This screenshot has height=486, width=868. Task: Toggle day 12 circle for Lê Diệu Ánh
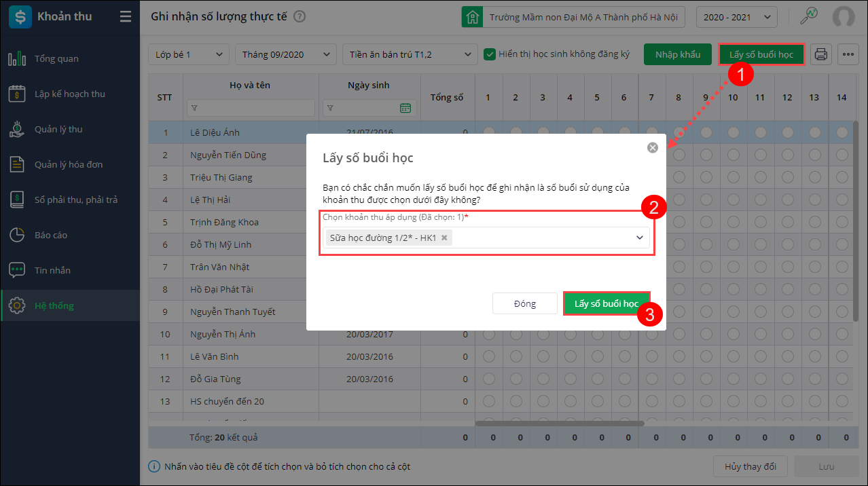pyautogui.click(x=787, y=132)
